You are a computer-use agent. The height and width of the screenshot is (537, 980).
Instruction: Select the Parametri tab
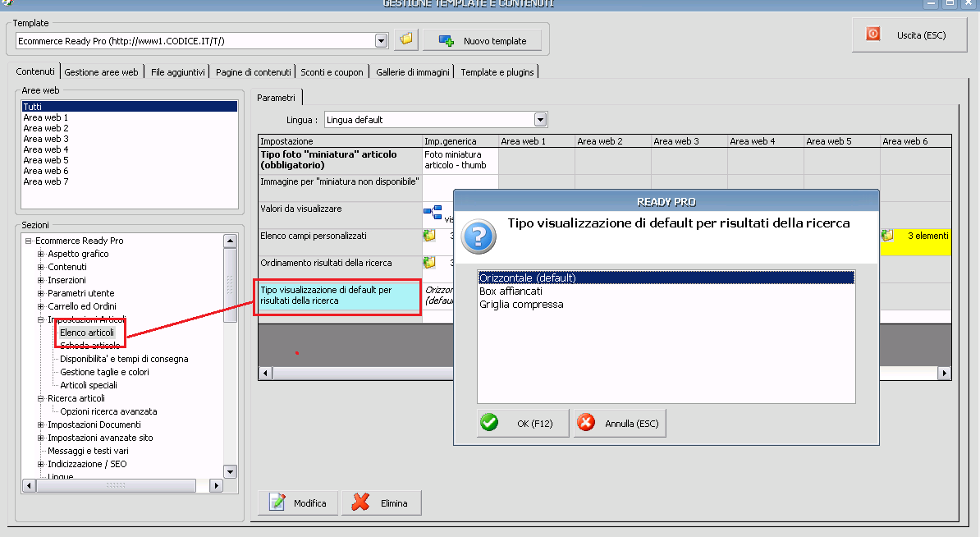pos(277,98)
